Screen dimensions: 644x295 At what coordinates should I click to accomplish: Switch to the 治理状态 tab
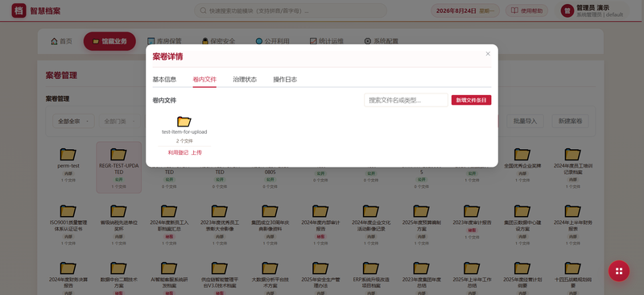pyautogui.click(x=245, y=80)
